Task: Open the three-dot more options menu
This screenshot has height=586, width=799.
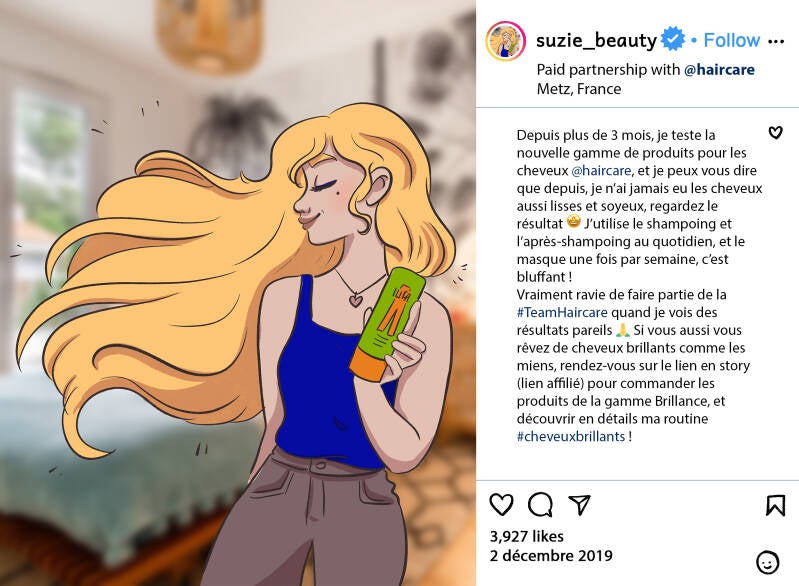Action: pyautogui.click(x=776, y=41)
